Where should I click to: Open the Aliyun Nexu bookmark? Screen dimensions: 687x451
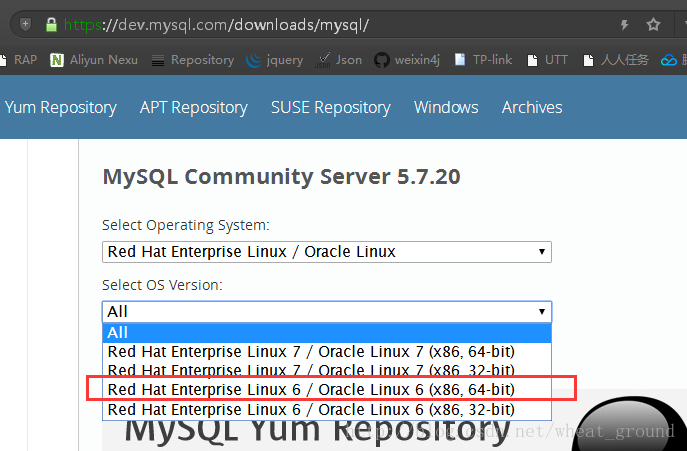point(94,60)
